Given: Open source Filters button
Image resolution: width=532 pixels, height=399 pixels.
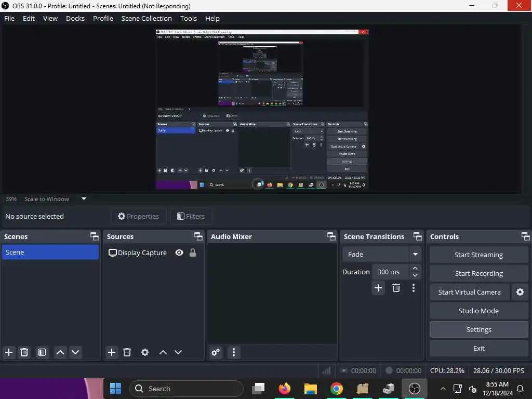Looking at the screenshot, I should click(191, 216).
